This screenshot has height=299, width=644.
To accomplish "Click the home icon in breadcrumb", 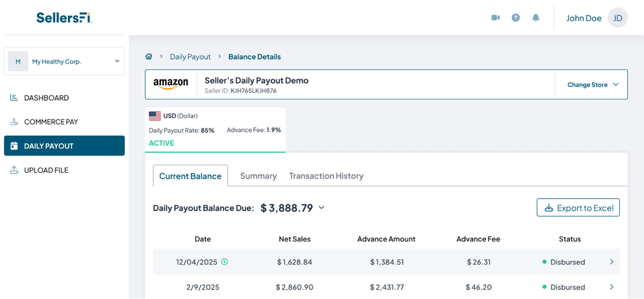I will coord(148,57).
